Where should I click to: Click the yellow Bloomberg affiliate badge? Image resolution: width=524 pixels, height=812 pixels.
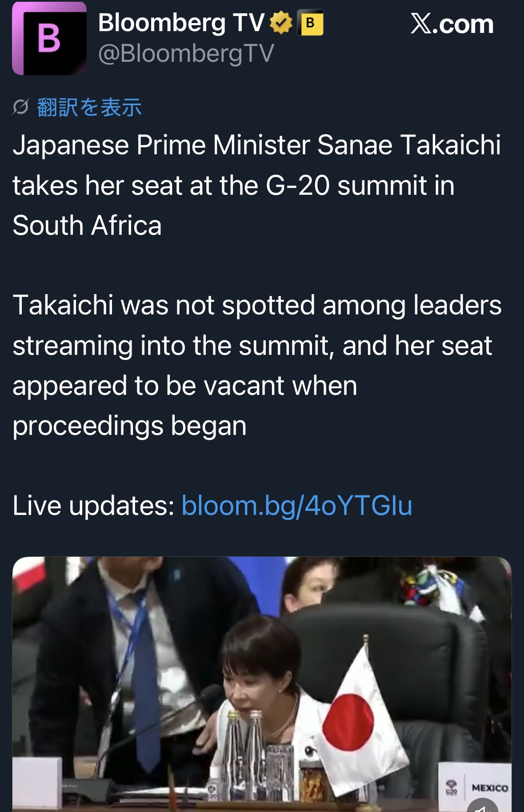[x=311, y=23]
